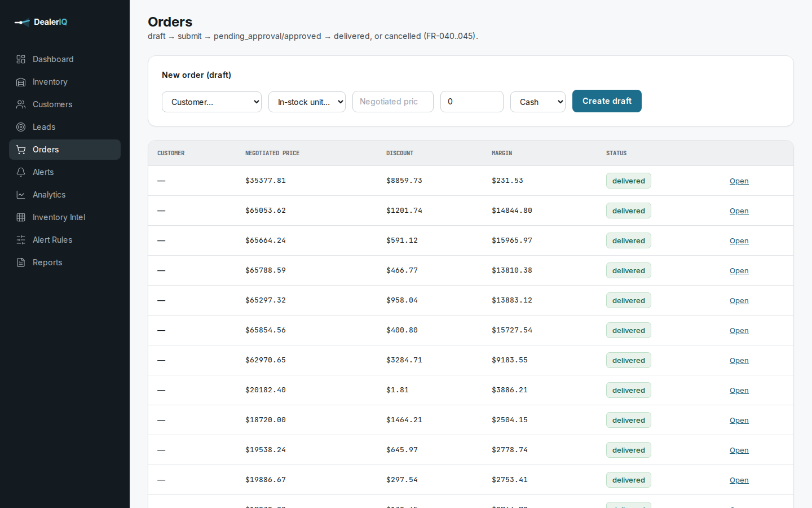Navigate to Alert Rules

pyautogui.click(x=65, y=240)
